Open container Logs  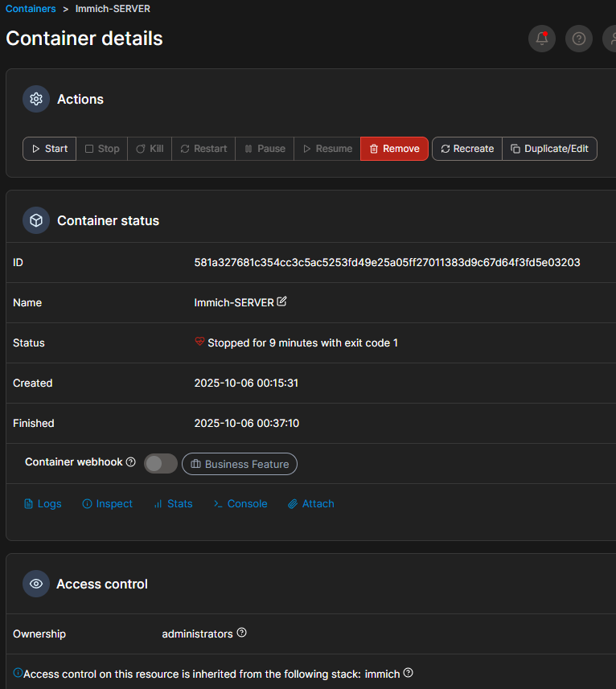coord(43,503)
